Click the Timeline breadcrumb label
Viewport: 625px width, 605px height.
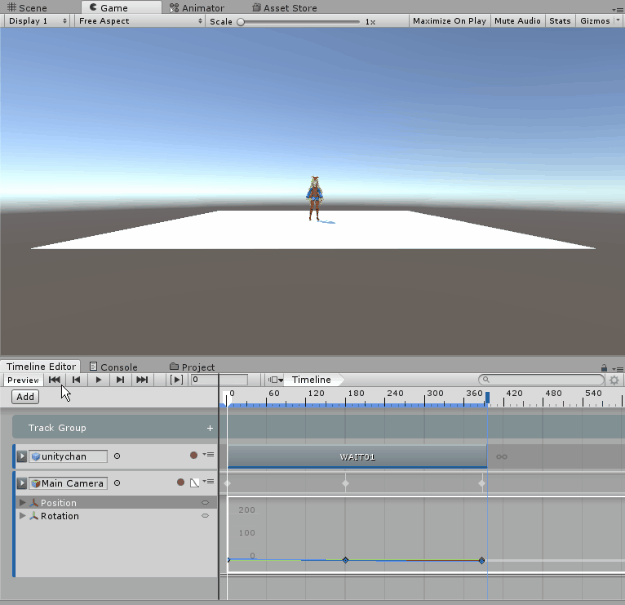311,380
